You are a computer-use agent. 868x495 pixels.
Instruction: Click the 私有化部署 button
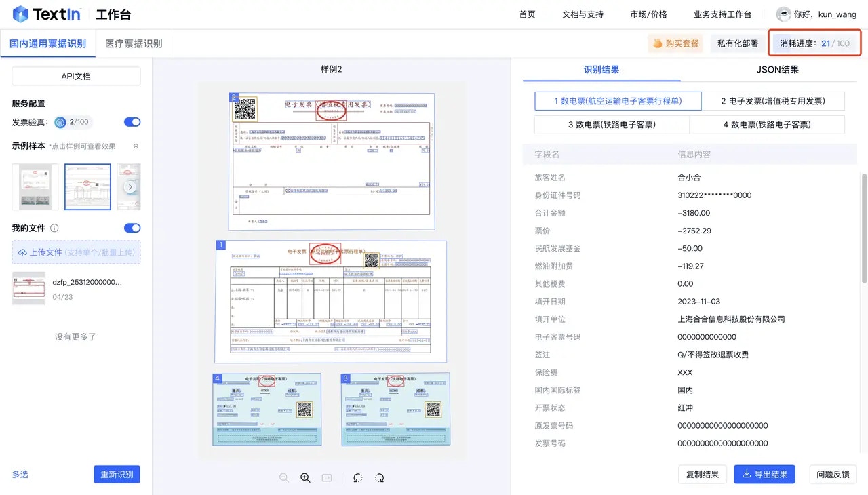tap(738, 43)
